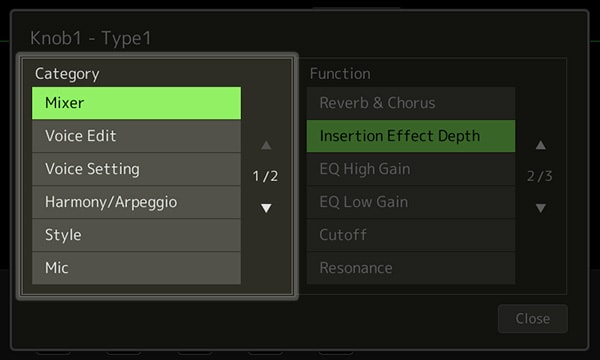
Task: Choose the Reverb & Chorus function
Action: pyautogui.click(x=411, y=103)
